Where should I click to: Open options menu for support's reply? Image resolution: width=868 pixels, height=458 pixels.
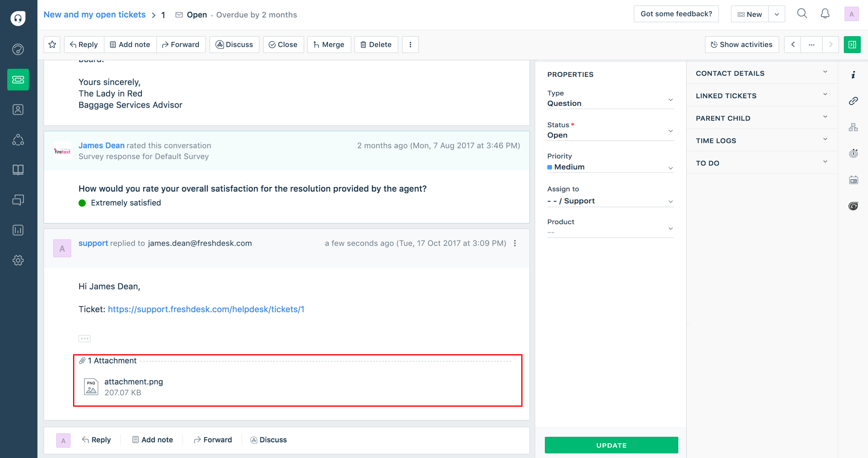pyautogui.click(x=515, y=243)
